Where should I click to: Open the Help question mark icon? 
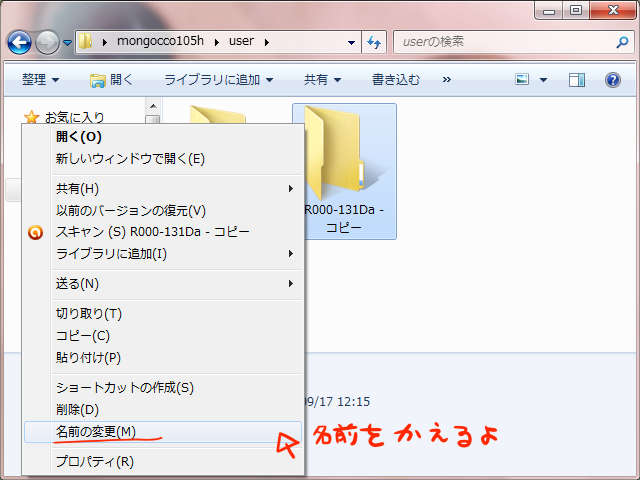[612, 80]
